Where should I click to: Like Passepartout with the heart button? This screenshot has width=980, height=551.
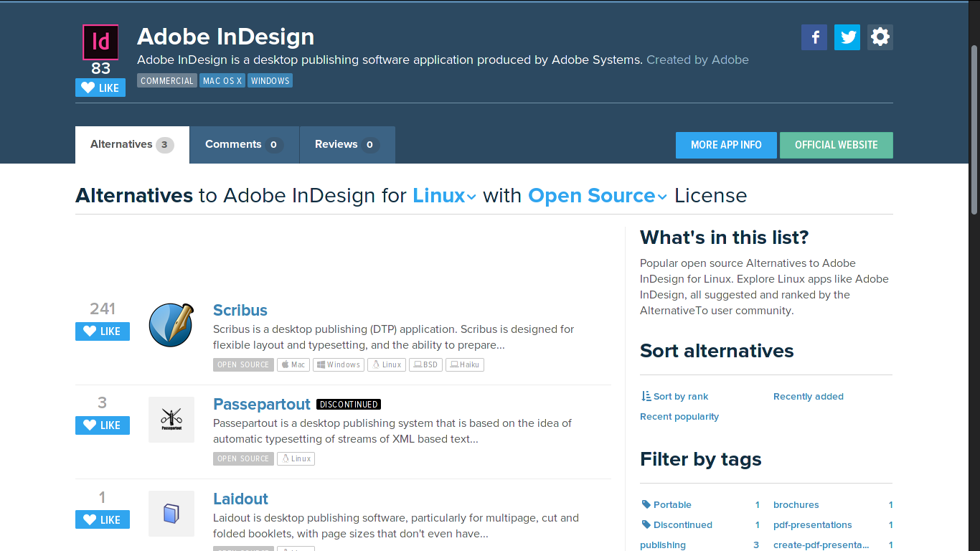103,425
